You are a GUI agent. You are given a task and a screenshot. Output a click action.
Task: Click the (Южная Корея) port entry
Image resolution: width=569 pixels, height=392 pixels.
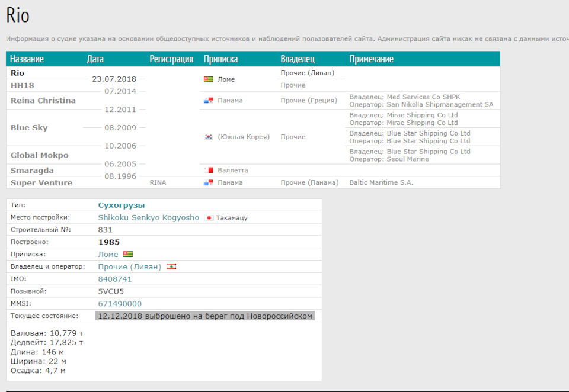pos(244,137)
